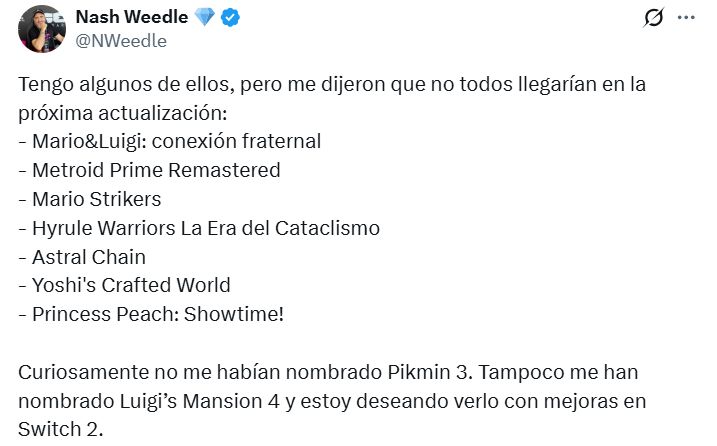Click the "Metroid Prime Remastered" line
The image size is (717, 446).
(x=149, y=170)
